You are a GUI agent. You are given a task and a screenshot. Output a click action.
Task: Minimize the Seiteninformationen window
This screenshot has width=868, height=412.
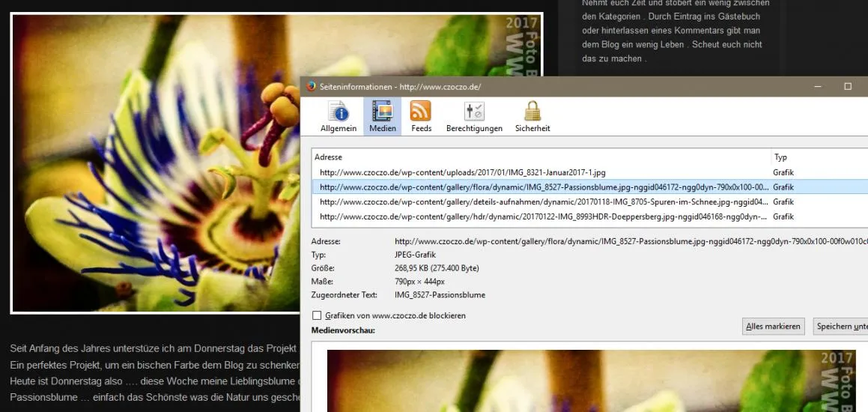point(817,86)
